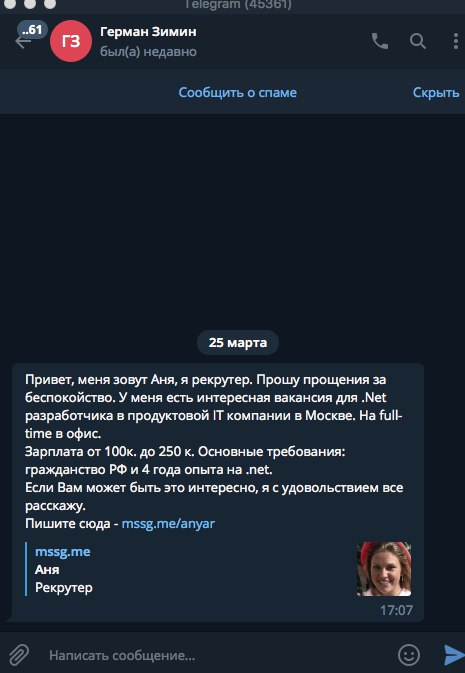Report spam via Сообщить о спаме
This screenshot has width=465, height=673.
point(237,93)
